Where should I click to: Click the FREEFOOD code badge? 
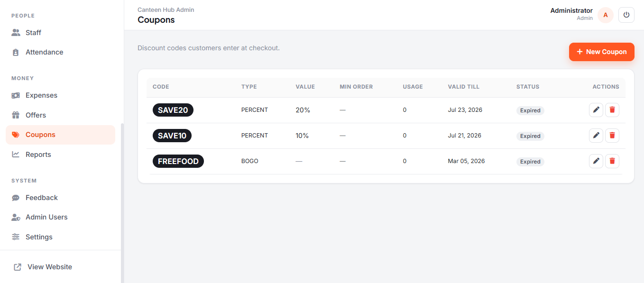click(178, 161)
